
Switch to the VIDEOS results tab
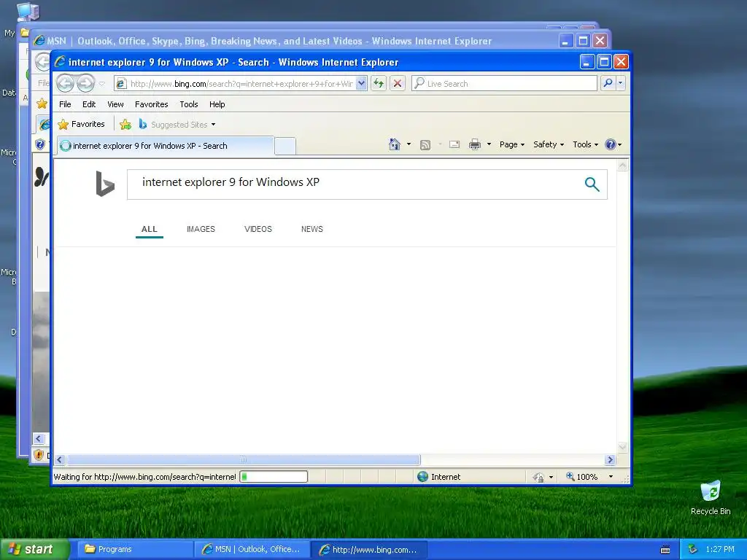(x=258, y=229)
